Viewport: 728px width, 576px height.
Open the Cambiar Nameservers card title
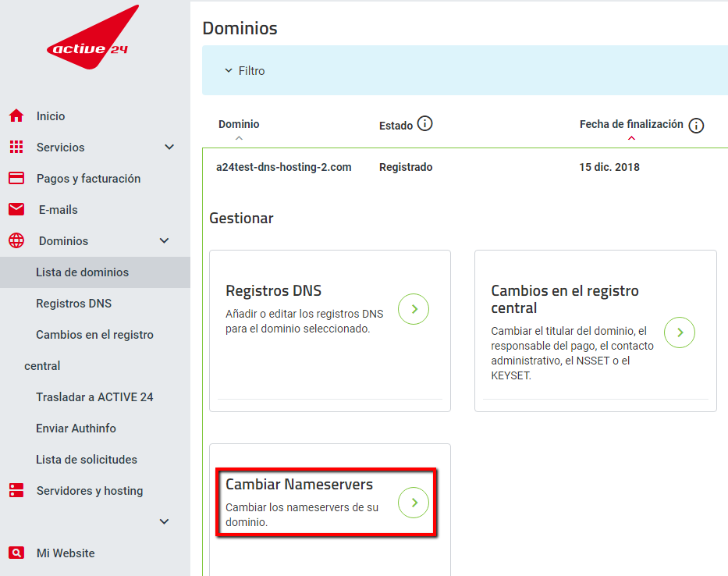coord(299,484)
